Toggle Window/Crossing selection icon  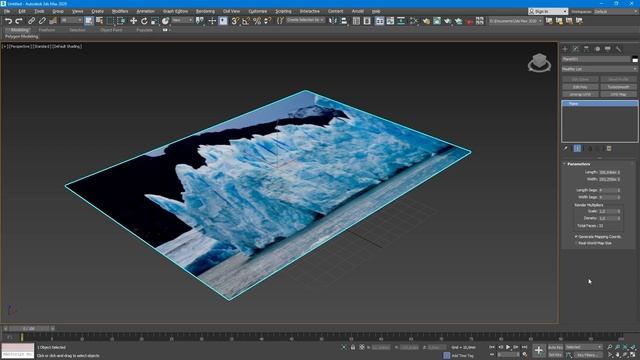click(x=121, y=21)
